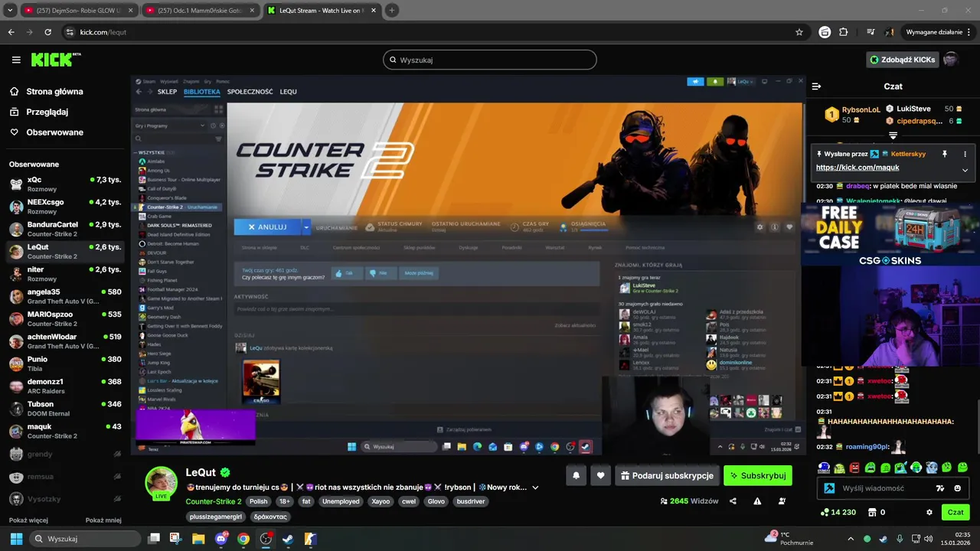The width and height of the screenshot is (980, 551).
Task: Open Discord from Windows taskbar
Action: 221,539
